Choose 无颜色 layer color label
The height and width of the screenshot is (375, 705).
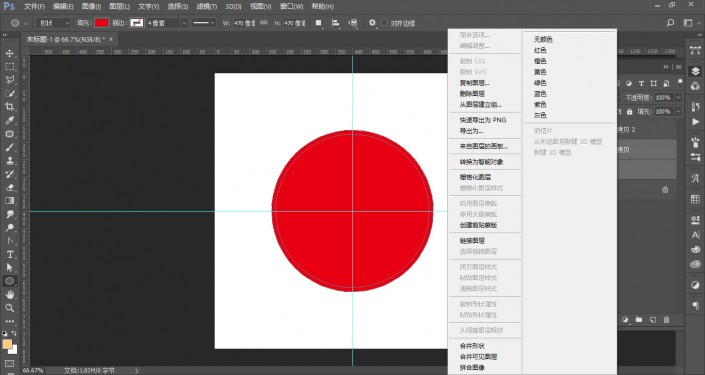(543, 40)
